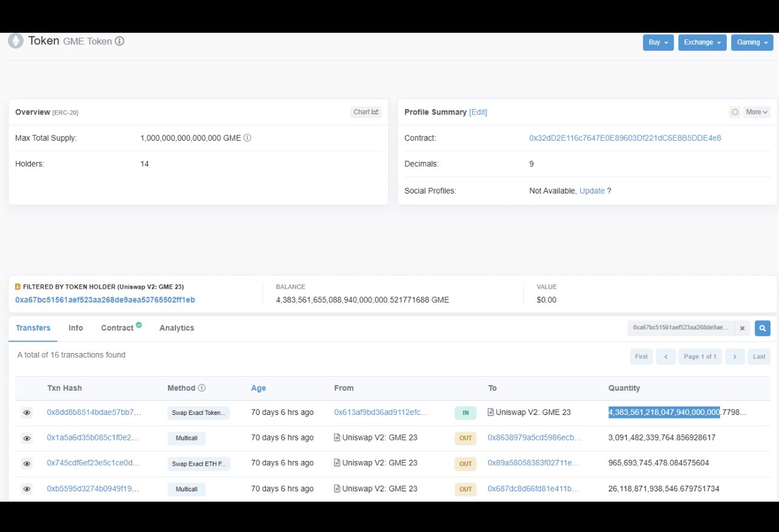Open the contract address link 0x32dD2E116c
The height and width of the screenshot is (532, 779).
[x=625, y=138]
